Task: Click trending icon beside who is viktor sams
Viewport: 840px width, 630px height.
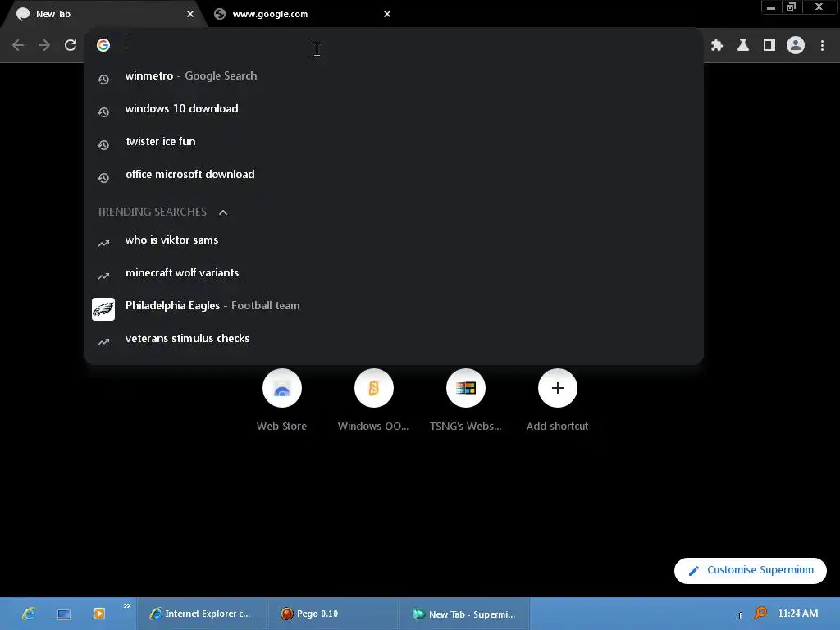Action: coord(103,243)
